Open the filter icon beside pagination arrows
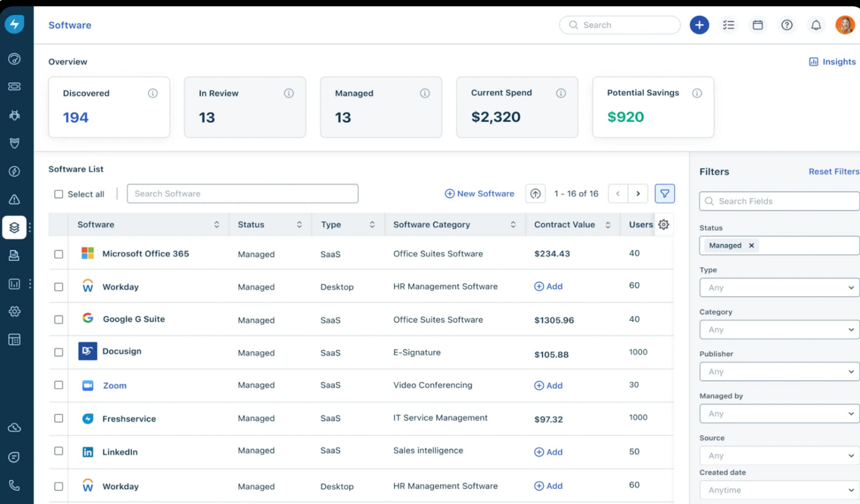The image size is (860, 504). click(x=665, y=193)
